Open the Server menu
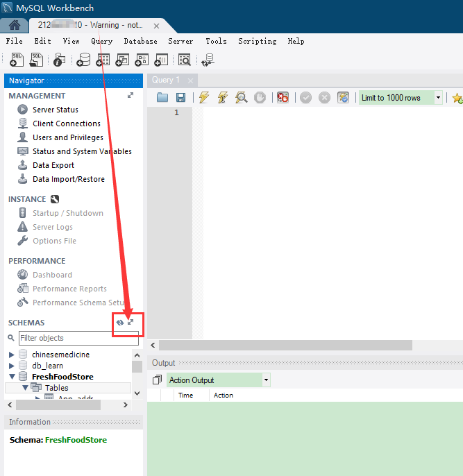The height and width of the screenshot is (476, 463). 180,41
